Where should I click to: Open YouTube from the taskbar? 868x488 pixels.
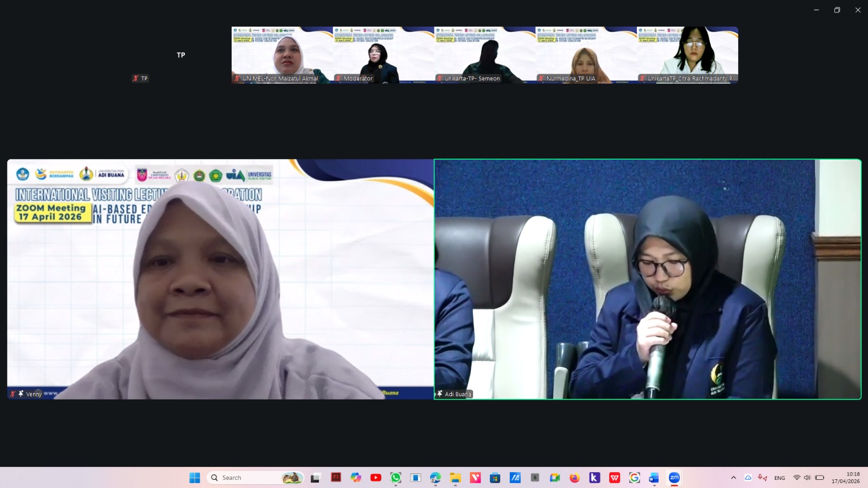pos(375,478)
